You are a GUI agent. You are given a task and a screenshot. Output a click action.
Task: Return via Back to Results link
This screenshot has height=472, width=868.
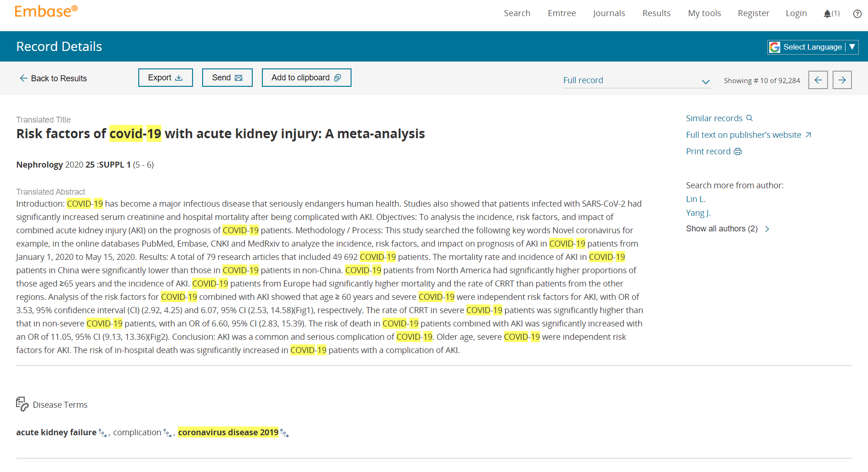pos(53,79)
